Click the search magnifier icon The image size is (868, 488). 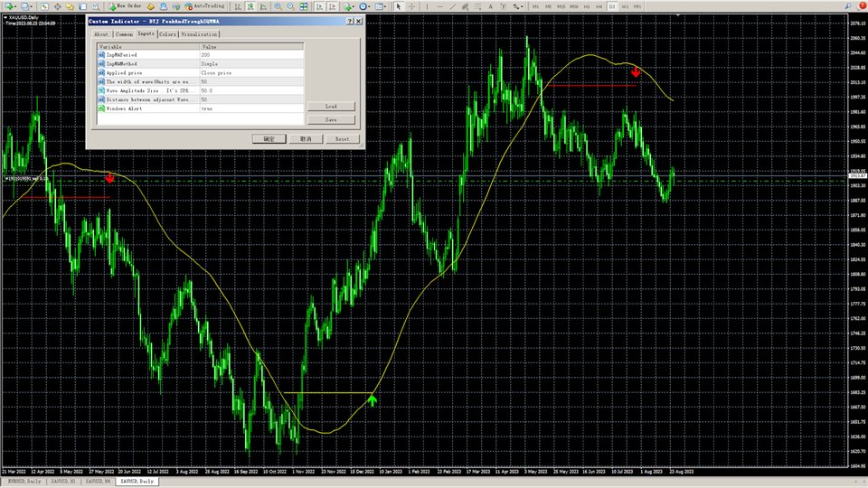(x=847, y=6)
